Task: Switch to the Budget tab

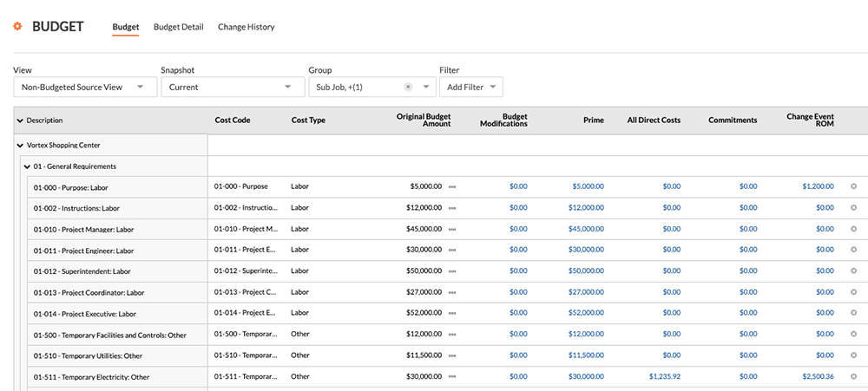Action: (126, 27)
